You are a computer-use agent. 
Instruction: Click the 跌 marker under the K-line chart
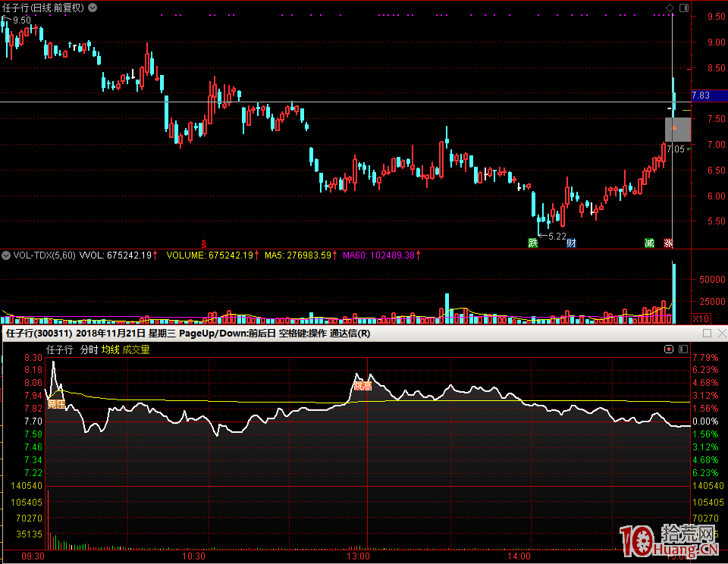click(534, 243)
